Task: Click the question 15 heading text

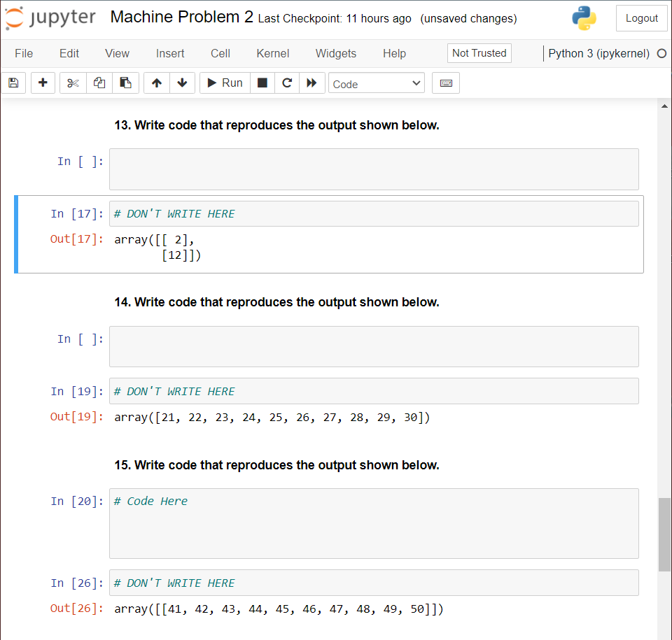Action: pos(277,465)
